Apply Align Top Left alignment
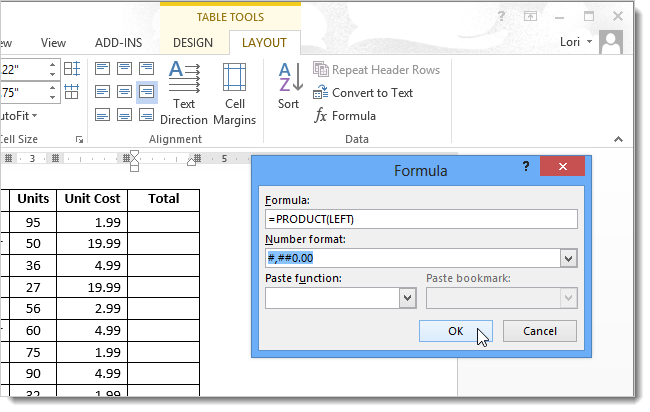This screenshot has height=412, width=650. (102, 68)
